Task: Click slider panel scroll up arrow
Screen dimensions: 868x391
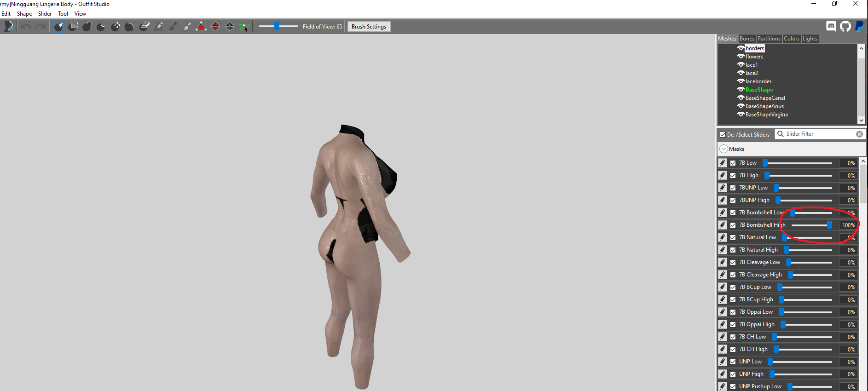Action: point(863,161)
